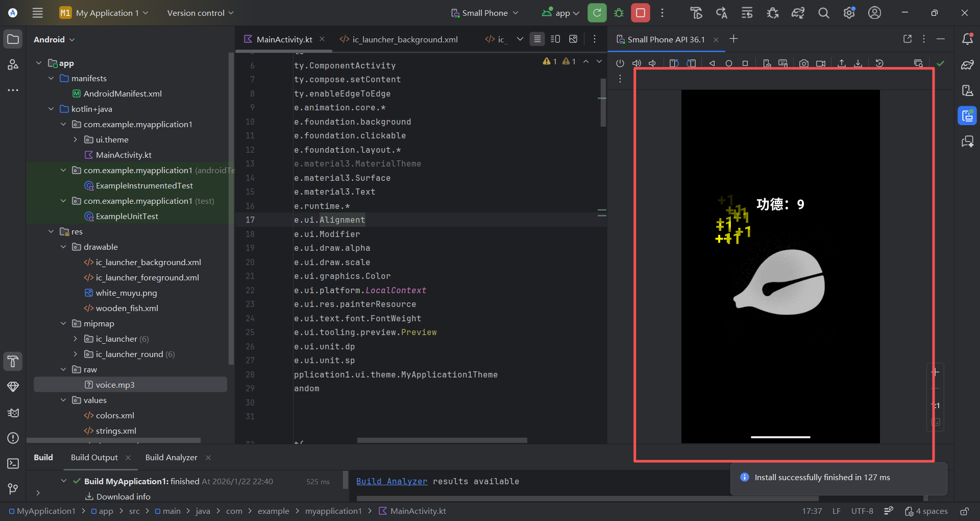
Task: Open the Build Analyzer link
Action: [x=391, y=481]
